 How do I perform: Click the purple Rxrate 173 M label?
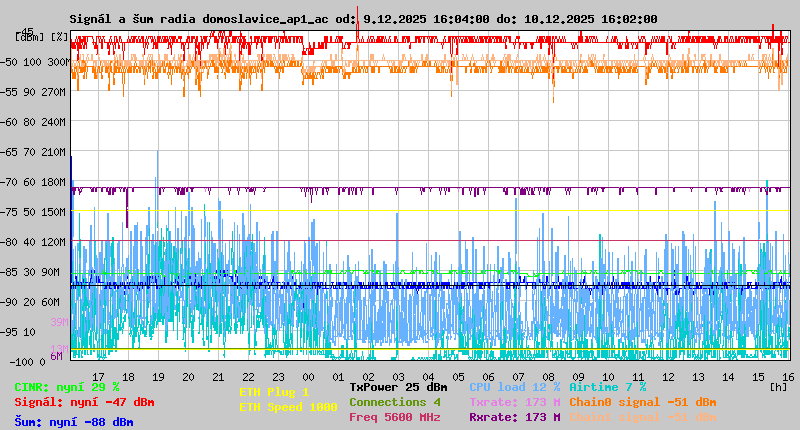[514, 417]
